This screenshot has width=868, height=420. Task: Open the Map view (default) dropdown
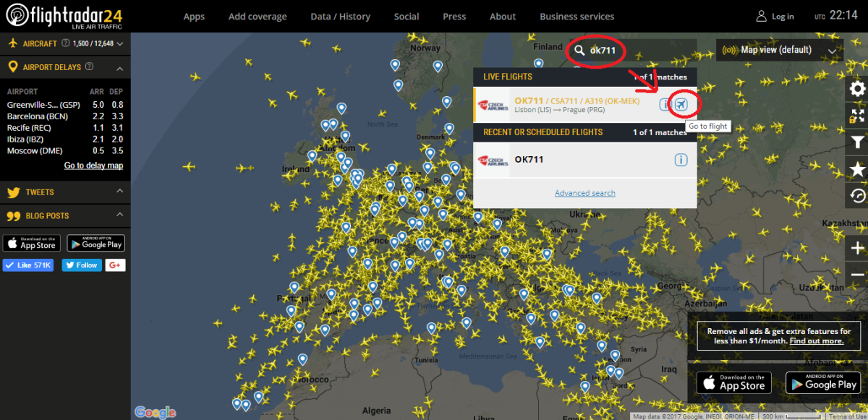tap(781, 50)
